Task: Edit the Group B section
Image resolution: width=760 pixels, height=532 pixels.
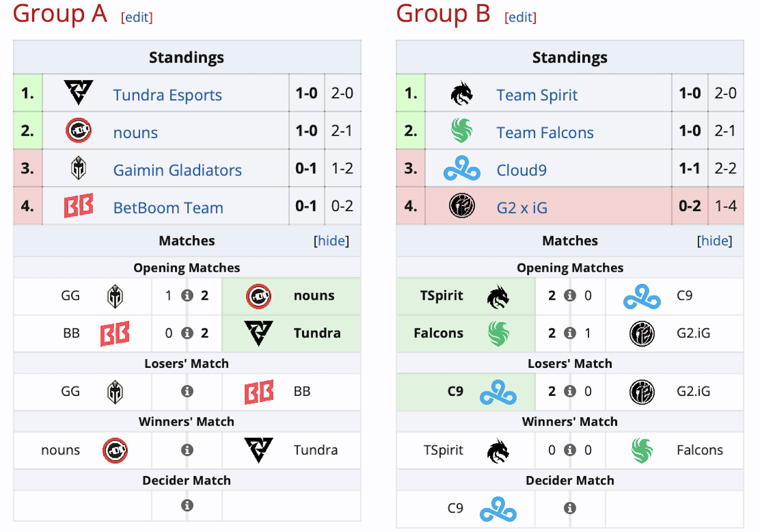Action: [520, 17]
